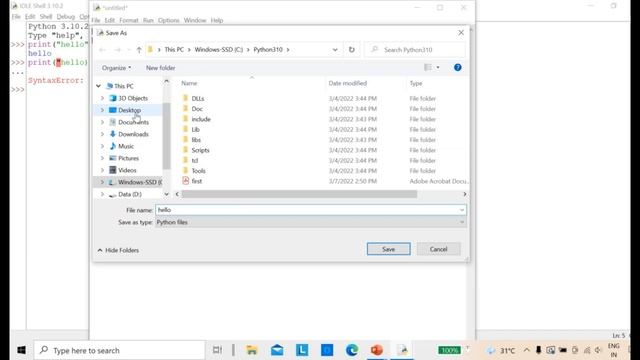Image resolution: width=640 pixels, height=360 pixels.
Task: Expand the Data (D:) tree node chevron
Action: (x=102, y=194)
